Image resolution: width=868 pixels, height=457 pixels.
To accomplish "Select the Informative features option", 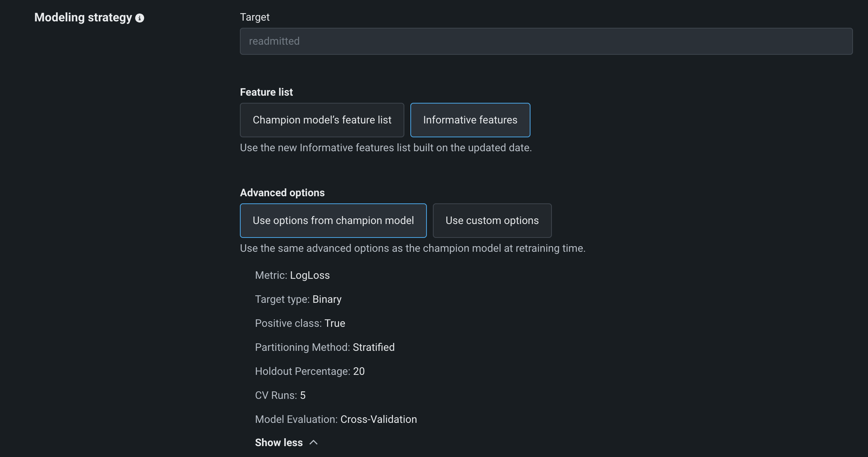I will coord(470,120).
